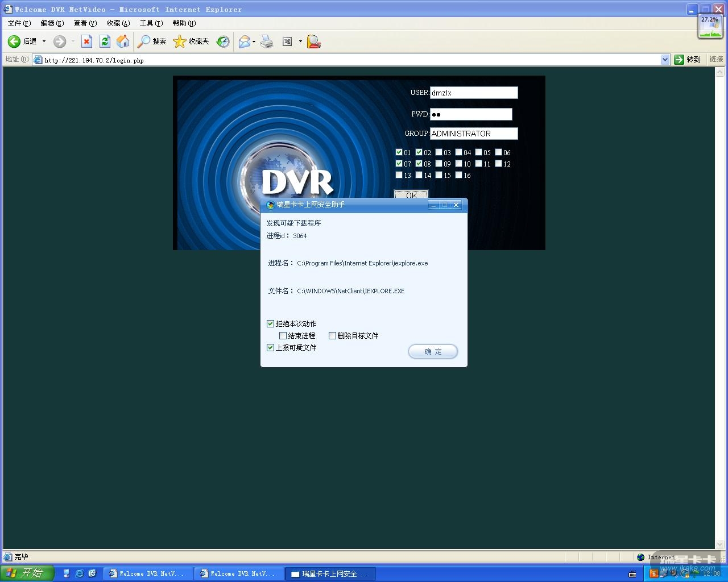Screen dimensions: 728x582
Task: Click the Rising Kaka icon in dialog title
Action: pos(270,205)
